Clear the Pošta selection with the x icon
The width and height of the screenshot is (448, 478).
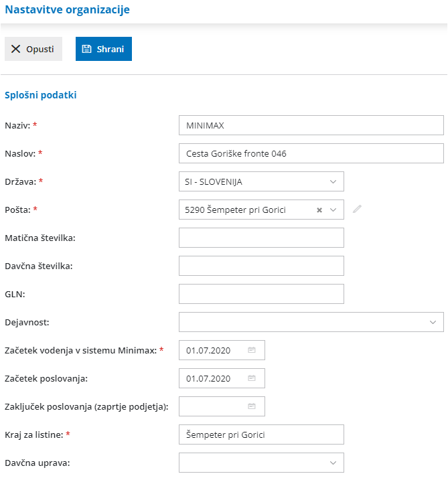pos(319,210)
